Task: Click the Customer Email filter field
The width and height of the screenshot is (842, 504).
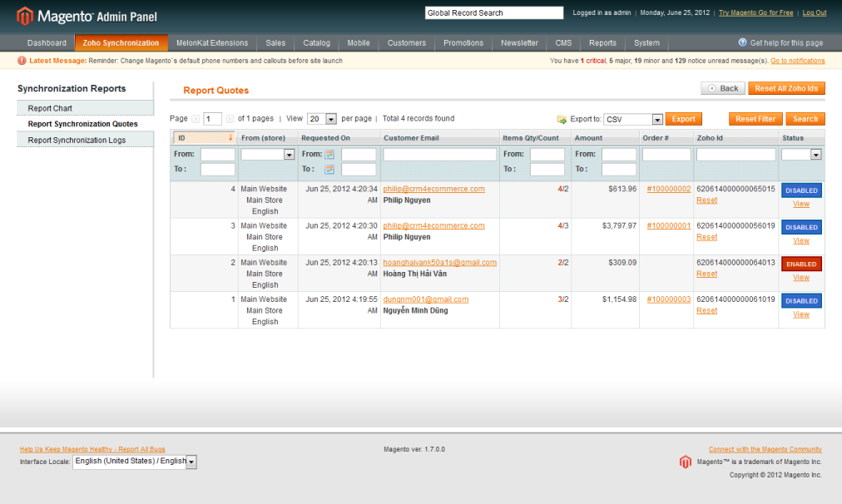Action: point(440,155)
